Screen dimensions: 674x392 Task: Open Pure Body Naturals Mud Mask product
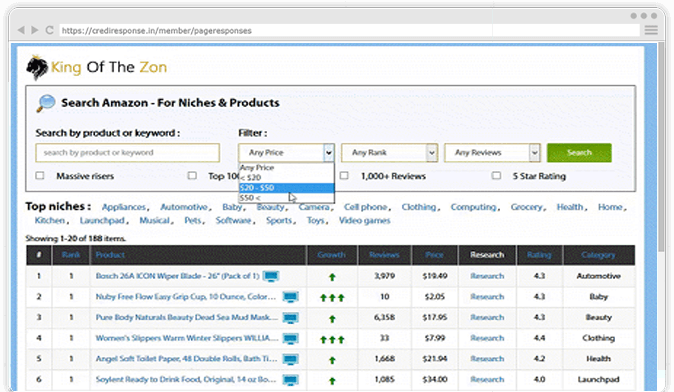(x=187, y=318)
